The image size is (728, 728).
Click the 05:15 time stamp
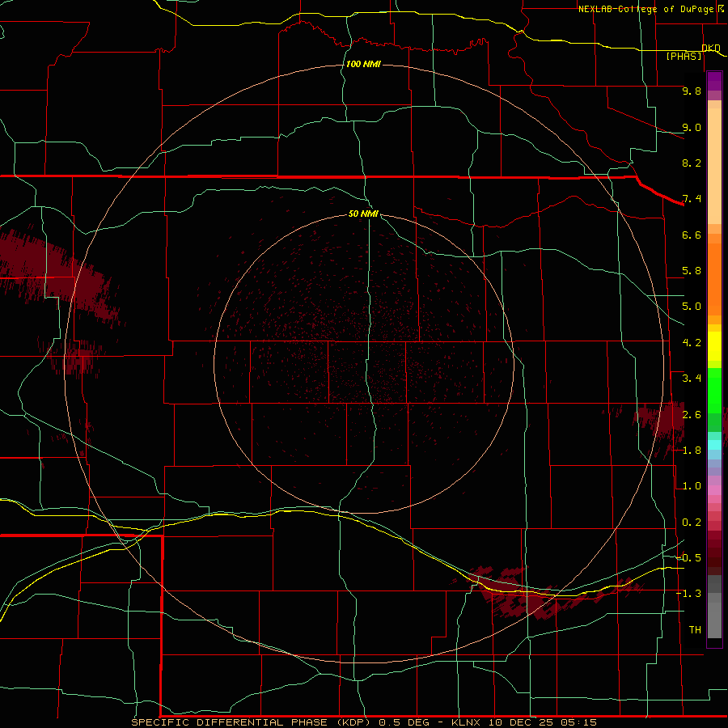[578, 722]
